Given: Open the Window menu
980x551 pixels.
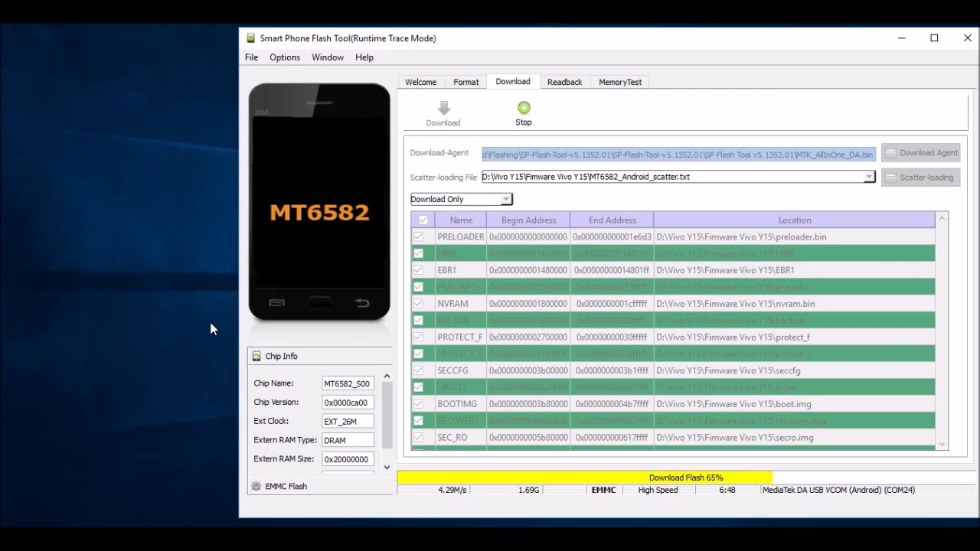Looking at the screenshot, I should [x=328, y=57].
